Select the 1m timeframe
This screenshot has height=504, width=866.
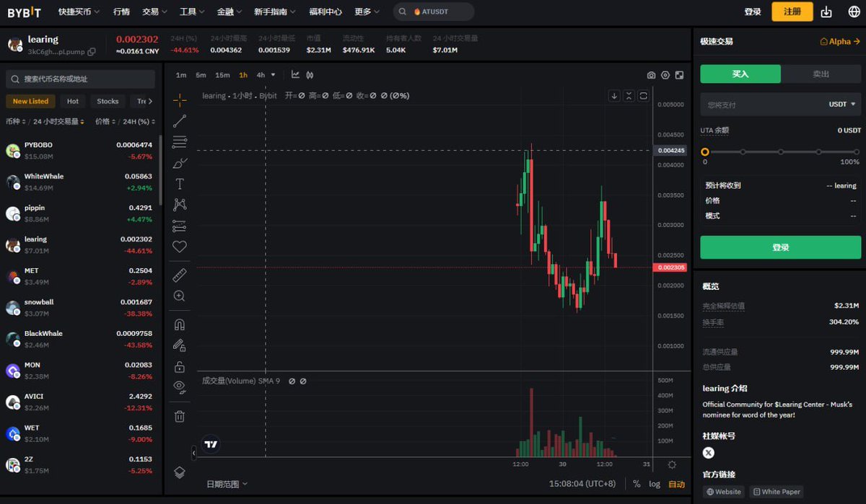tap(181, 75)
